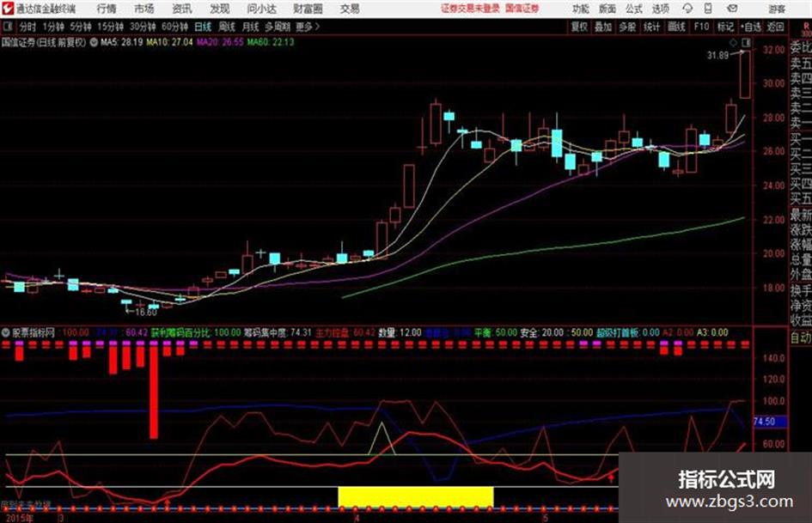Viewport: 812px width, 523px height.
Task: Open the 财富圈 menu
Action: pyautogui.click(x=308, y=9)
